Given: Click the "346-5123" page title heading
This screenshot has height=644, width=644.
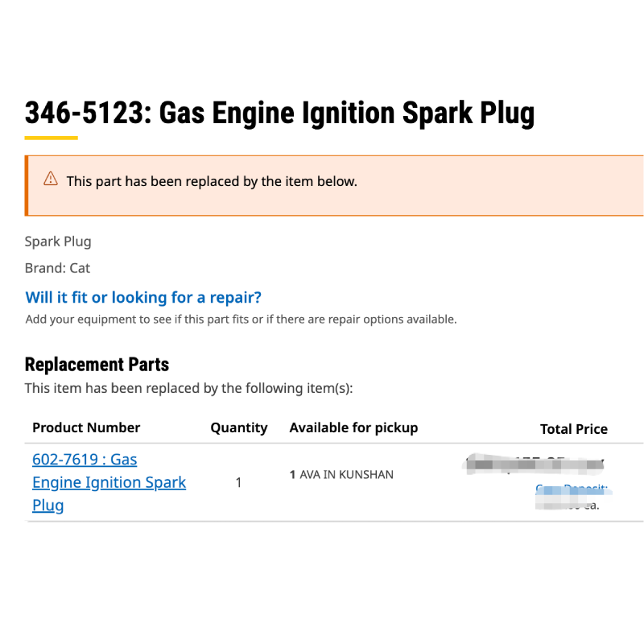Looking at the screenshot, I should click(x=279, y=113).
